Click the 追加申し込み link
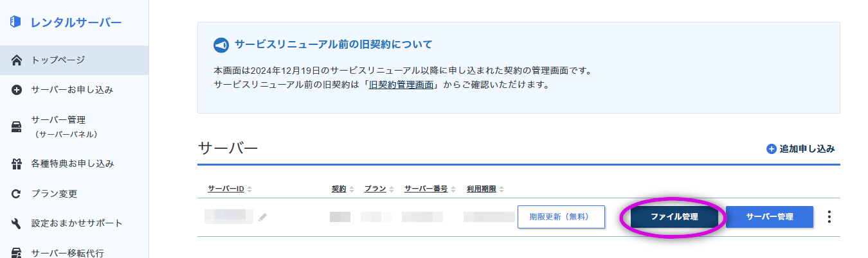This screenshot has height=258, width=868. 800,149
